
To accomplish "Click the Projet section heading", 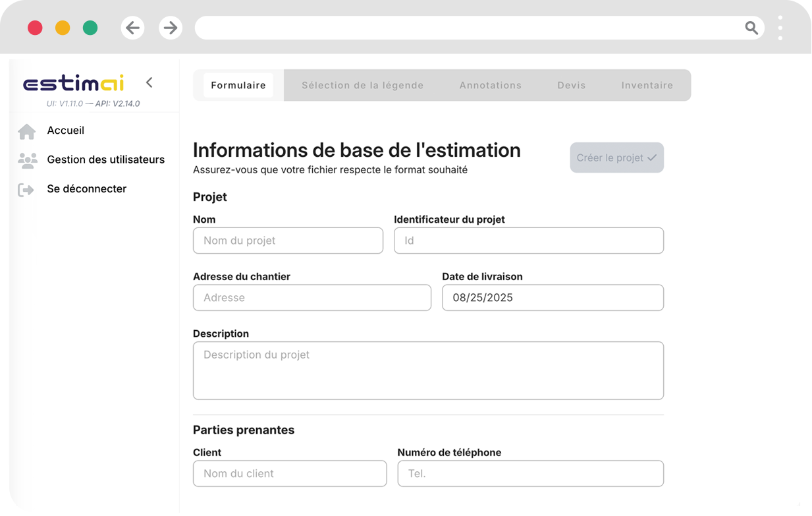I will pyautogui.click(x=210, y=197).
